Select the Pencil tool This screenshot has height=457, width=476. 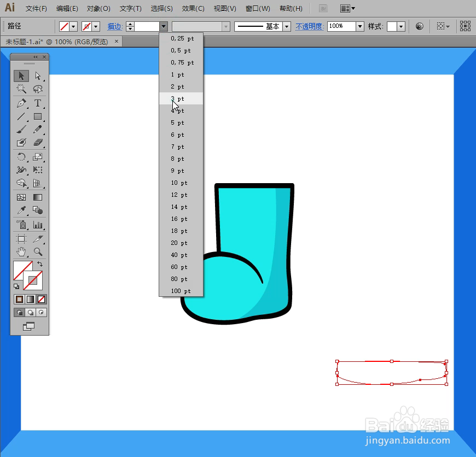coord(38,130)
